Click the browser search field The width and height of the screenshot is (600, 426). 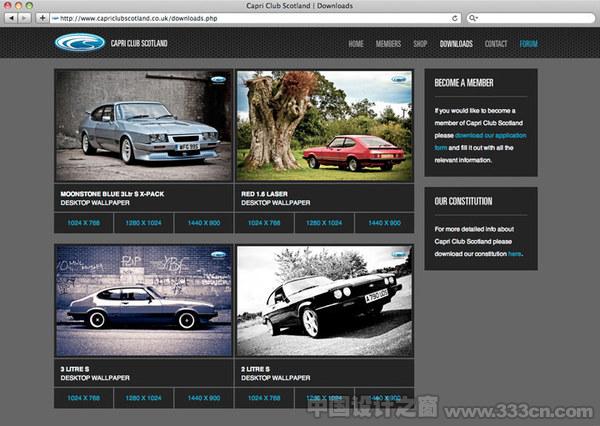pos(530,18)
